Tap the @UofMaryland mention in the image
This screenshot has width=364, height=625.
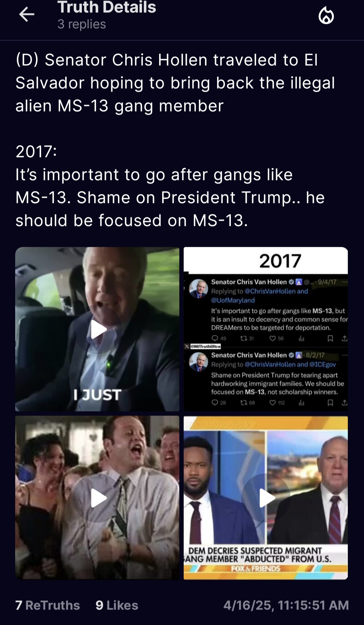click(233, 300)
